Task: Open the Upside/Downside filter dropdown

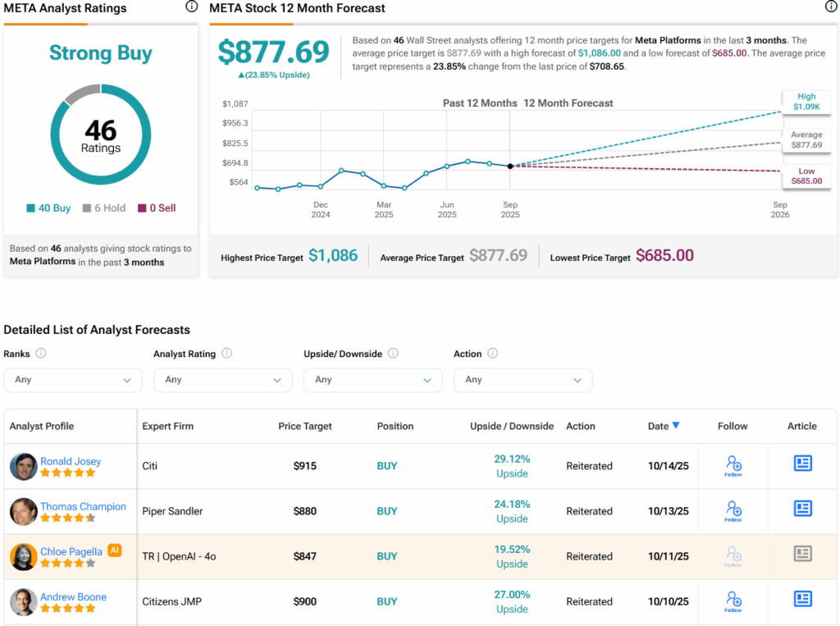Action: (372, 380)
